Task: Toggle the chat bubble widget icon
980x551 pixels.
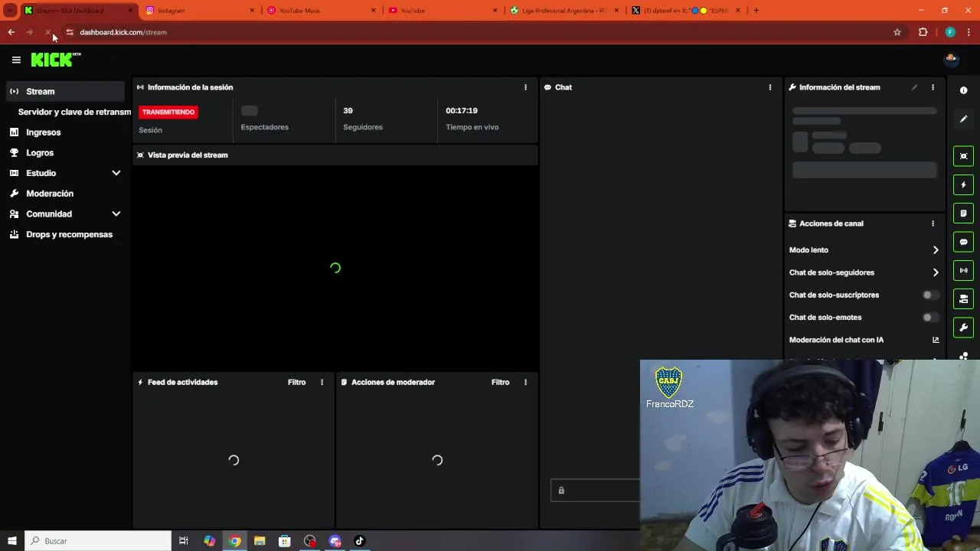Action: pos(963,242)
